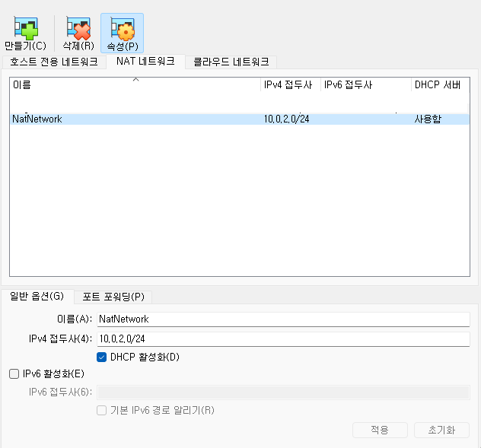Toggle the 속성(P) properties icon

coord(122,33)
